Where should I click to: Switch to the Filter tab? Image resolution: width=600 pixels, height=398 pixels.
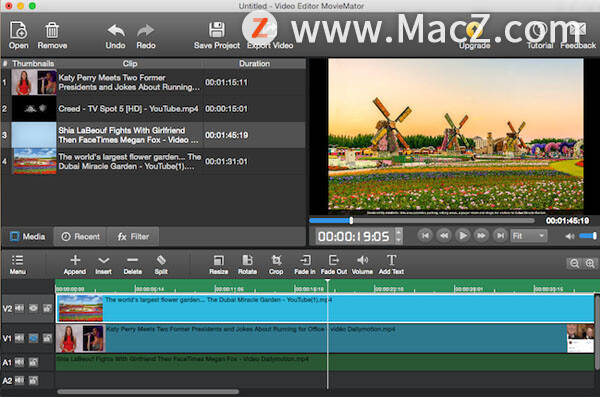point(133,237)
